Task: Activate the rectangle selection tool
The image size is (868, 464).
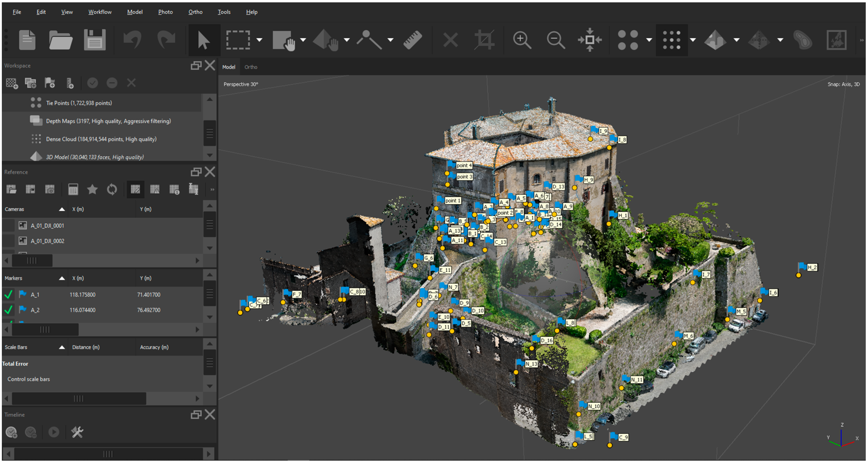Action: tap(238, 40)
